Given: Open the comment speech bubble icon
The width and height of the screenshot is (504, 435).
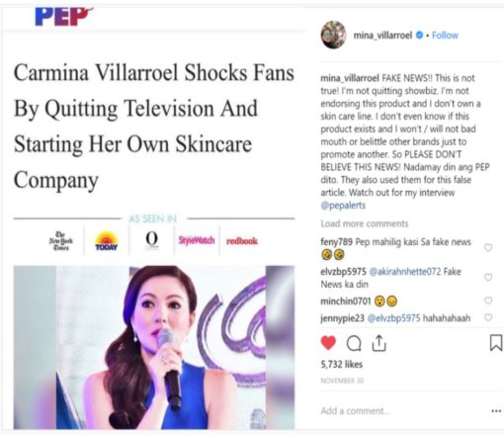Looking at the screenshot, I should [354, 344].
